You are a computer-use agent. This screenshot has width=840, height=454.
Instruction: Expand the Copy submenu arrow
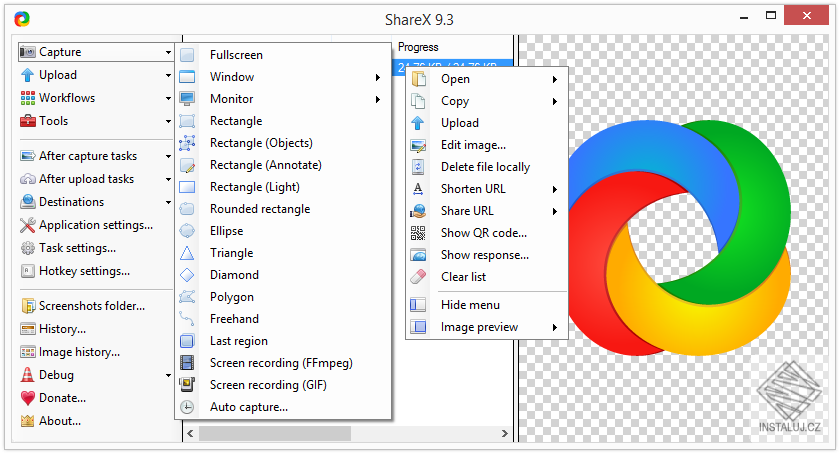(555, 101)
